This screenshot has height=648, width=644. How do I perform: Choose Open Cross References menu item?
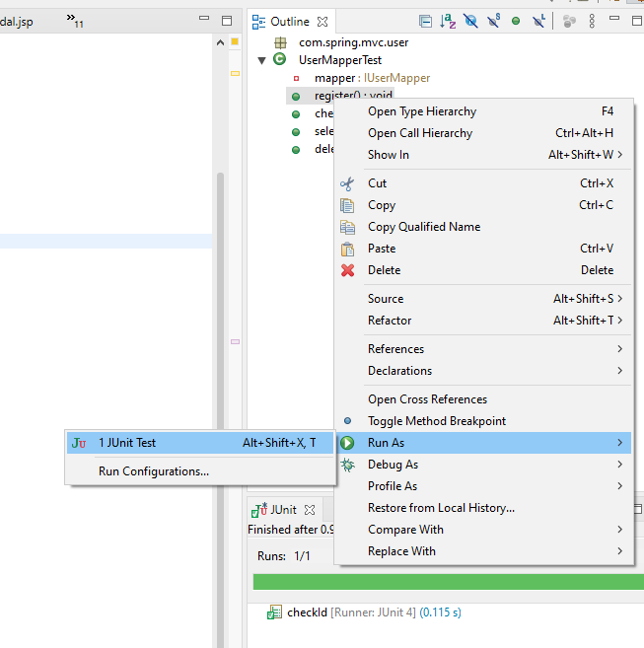tap(483, 399)
